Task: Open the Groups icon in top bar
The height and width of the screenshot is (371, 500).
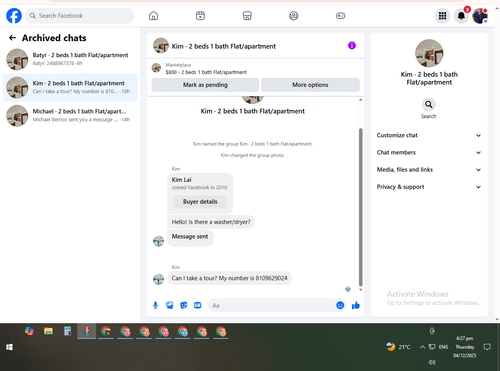Action: pos(294,16)
